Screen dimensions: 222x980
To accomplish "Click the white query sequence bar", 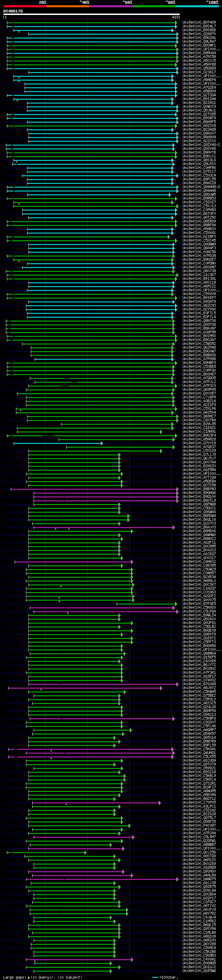I will click(x=92, y=14).
